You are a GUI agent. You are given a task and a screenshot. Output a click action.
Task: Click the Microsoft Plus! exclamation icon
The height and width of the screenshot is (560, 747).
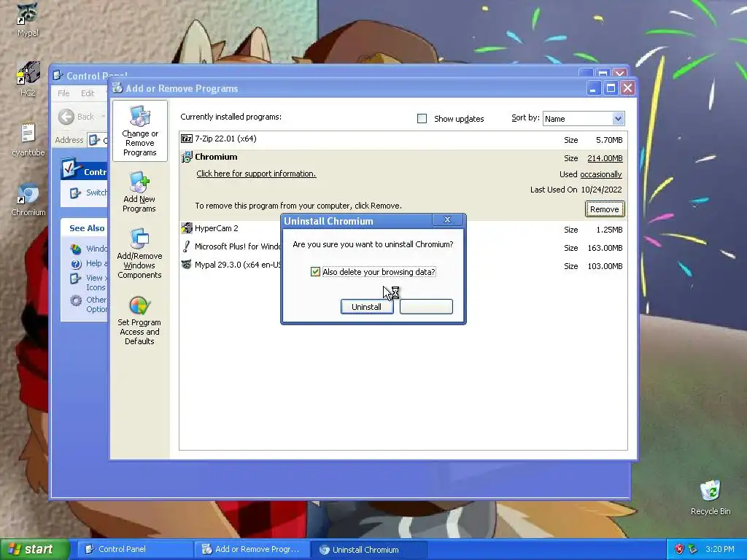pyautogui.click(x=186, y=246)
